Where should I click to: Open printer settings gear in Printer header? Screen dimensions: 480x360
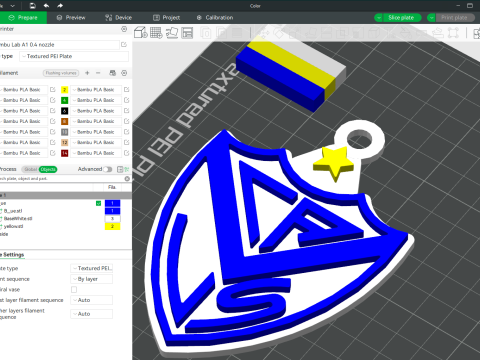124,29
